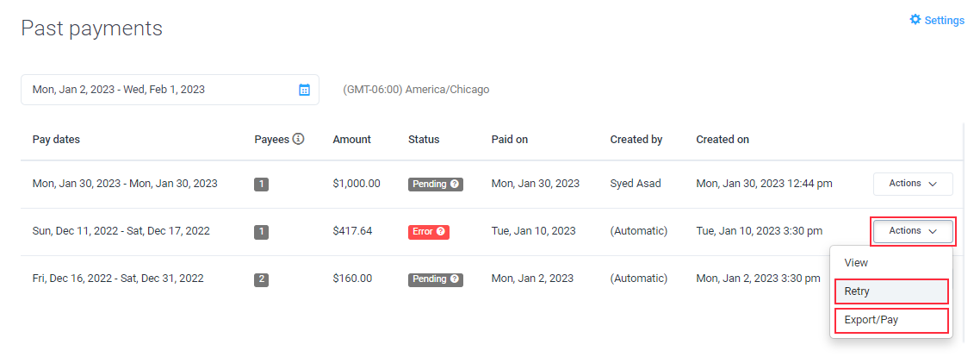
Task: Click payee count badge in Jan 30 row
Action: click(x=261, y=185)
